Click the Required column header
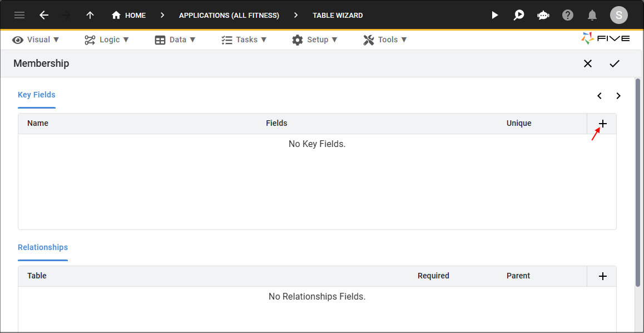The image size is (644, 333). (433, 276)
